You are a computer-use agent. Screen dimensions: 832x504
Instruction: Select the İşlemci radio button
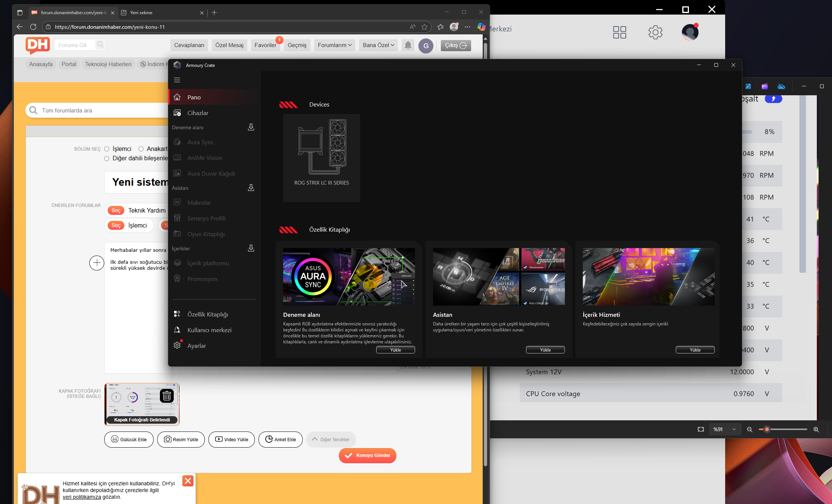[x=107, y=149]
